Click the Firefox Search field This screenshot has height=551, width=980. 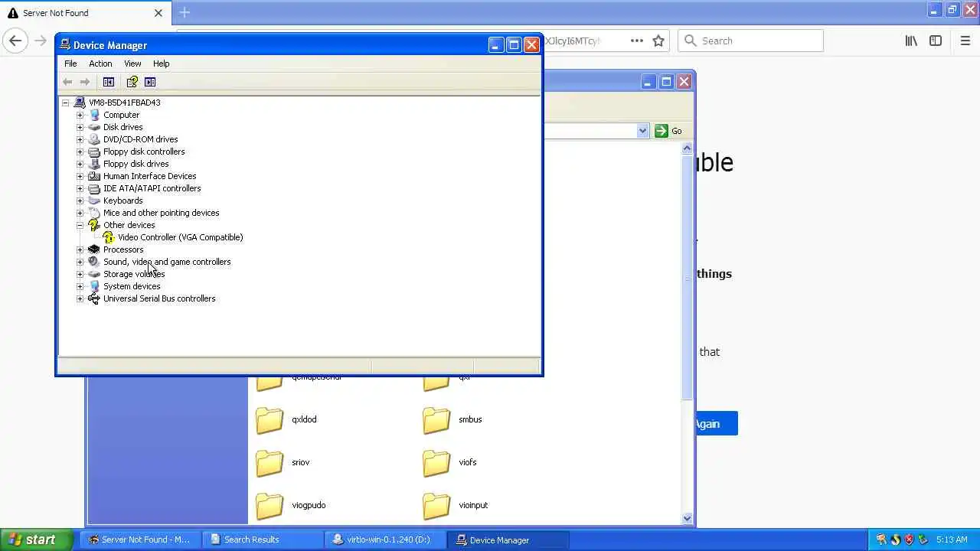click(x=750, y=41)
